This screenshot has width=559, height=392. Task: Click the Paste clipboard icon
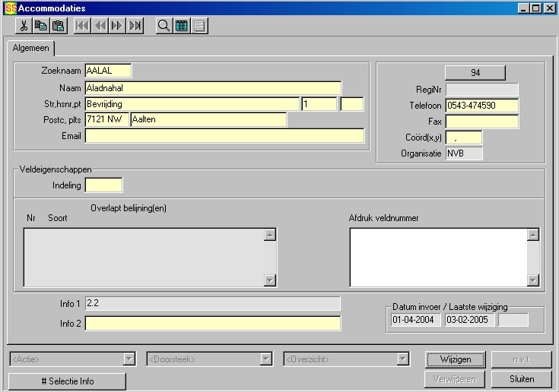[x=59, y=26]
